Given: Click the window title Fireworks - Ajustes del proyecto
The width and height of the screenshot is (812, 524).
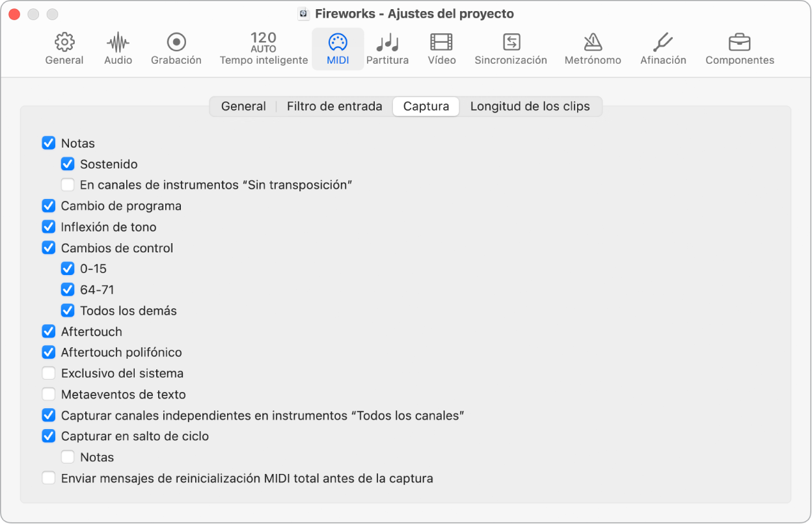Looking at the screenshot, I should pyautogui.click(x=414, y=14).
